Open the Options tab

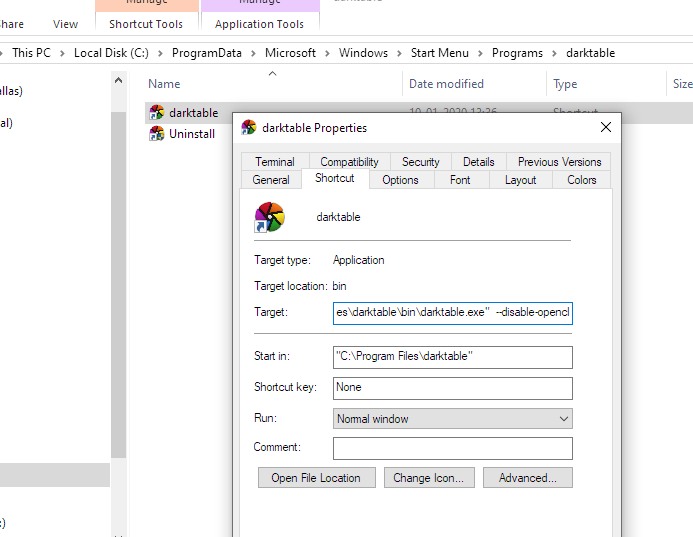400,180
